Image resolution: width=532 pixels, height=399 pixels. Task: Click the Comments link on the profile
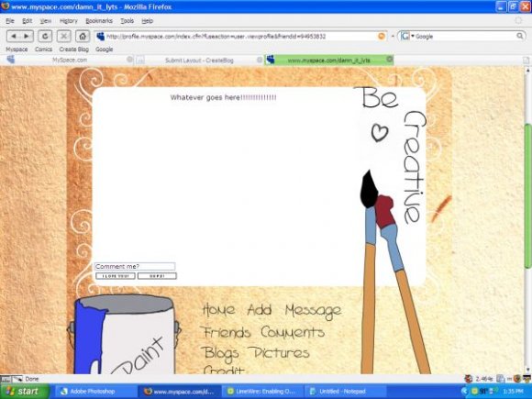point(293,332)
